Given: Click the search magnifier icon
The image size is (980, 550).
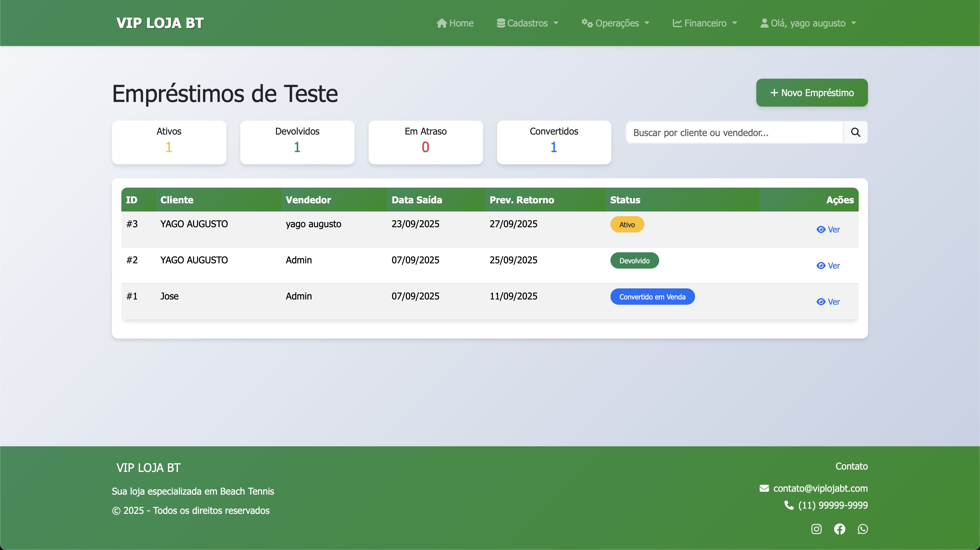Looking at the screenshot, I should (x=856, y=132).
